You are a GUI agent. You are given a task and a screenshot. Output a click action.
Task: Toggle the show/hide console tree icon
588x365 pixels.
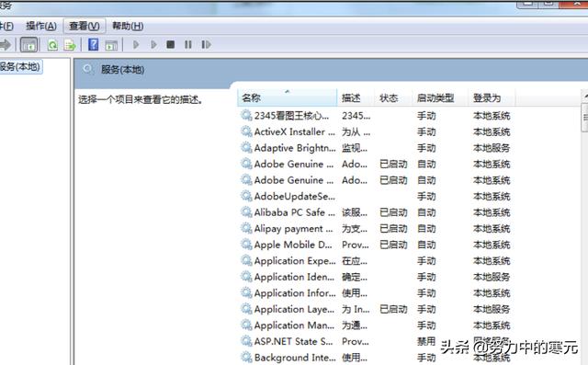coord(28,45)
